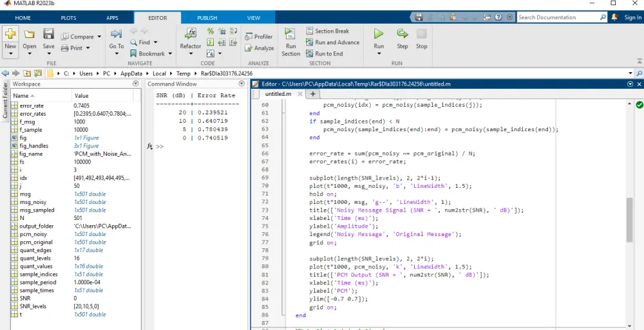This screenshot has width=644, height=330.
Task: Click the Sign In link
Action: (632, 17)
